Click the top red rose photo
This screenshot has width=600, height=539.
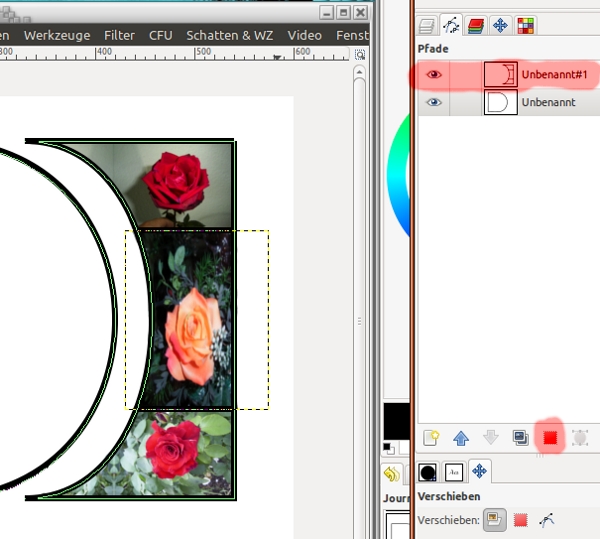[x=176, y=182]
